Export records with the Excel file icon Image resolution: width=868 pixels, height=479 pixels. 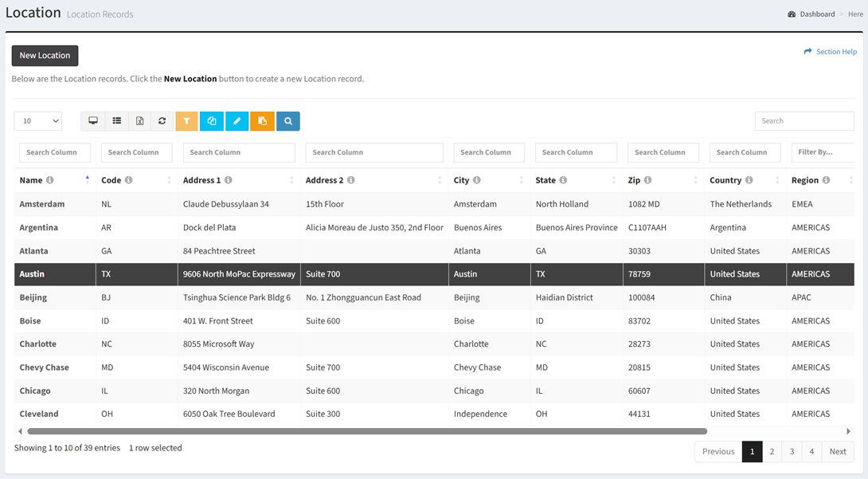point(139,121)
